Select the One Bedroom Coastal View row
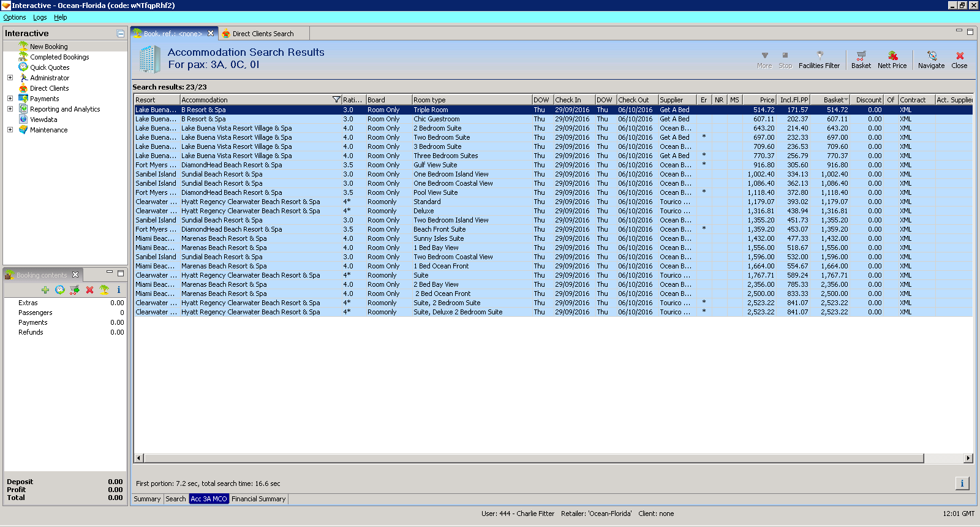Image resolution: width=980 pixels, height=527 pixels. (x=553, y=183)
